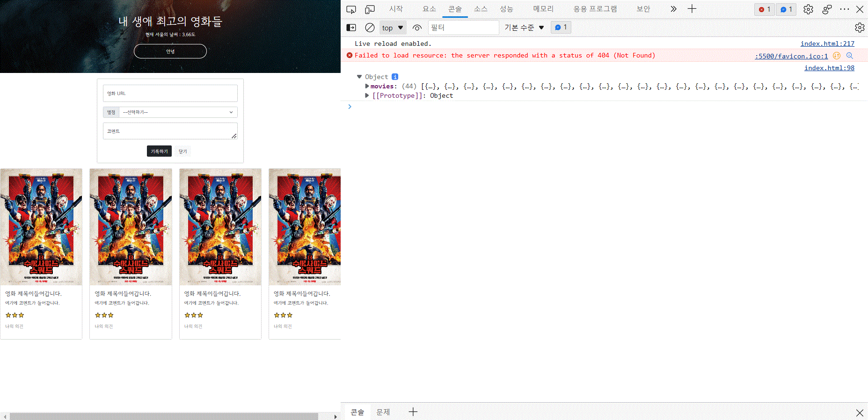Switch to the 메모리 tab

point(543,9)
